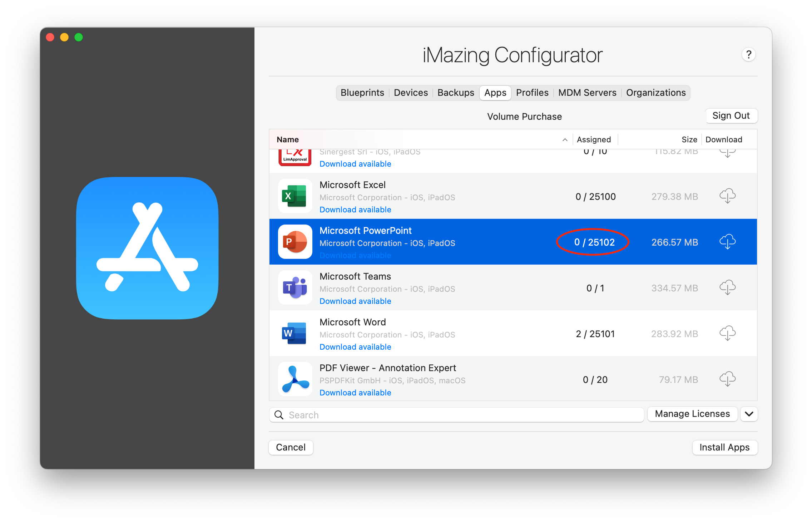Click the 2 / 25101 assigned value
The width and height of the screenshot is (812, 522).
(x=595, y=334)
